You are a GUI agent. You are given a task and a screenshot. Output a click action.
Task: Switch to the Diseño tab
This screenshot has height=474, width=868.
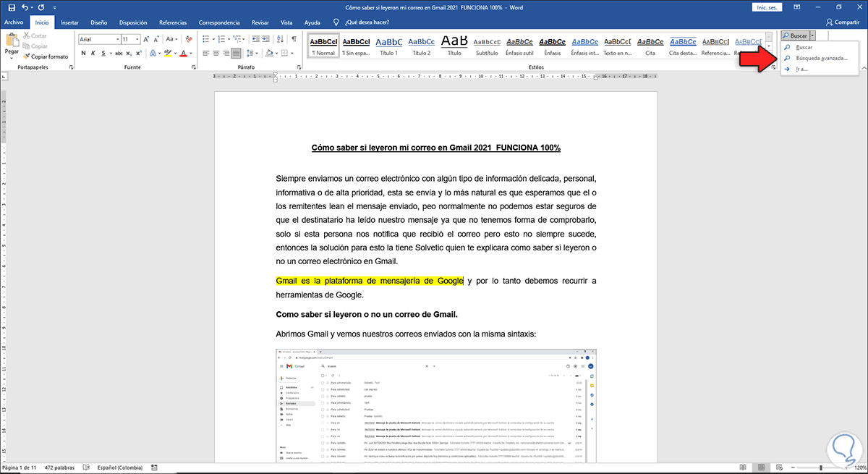(99, 22)
